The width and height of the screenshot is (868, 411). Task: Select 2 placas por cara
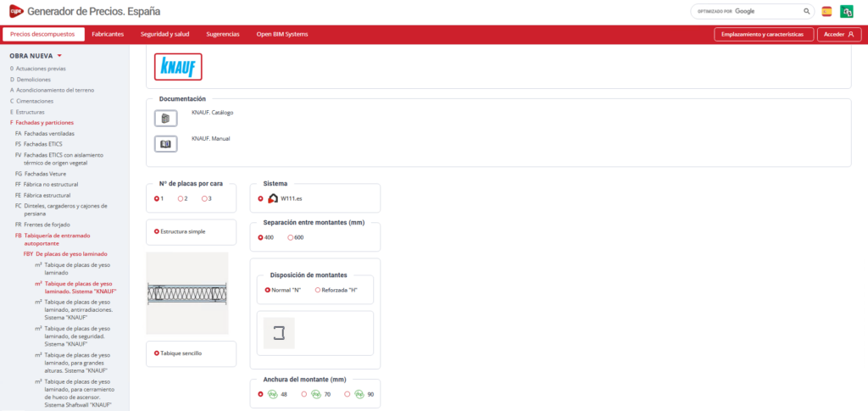pos(181,198)
